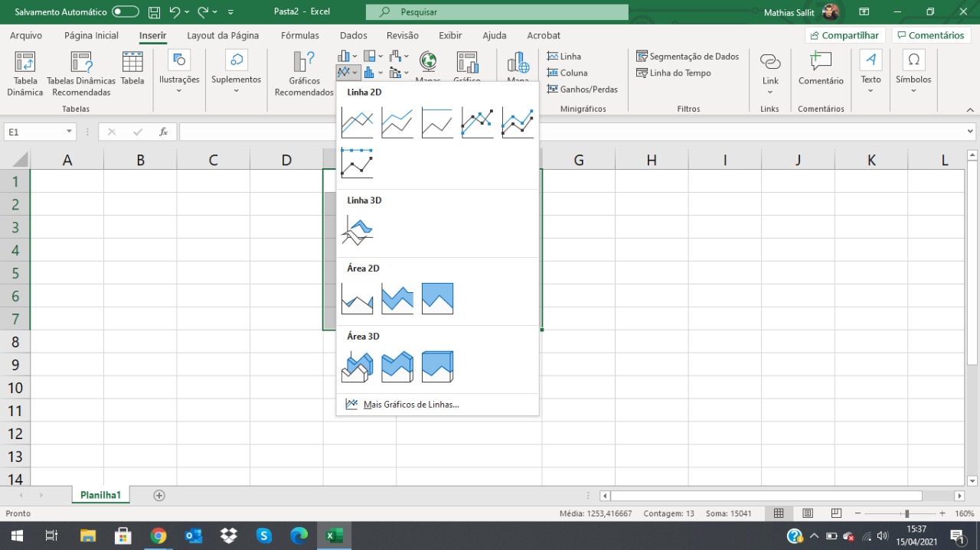Switch to Page Break Preview view

836,514
